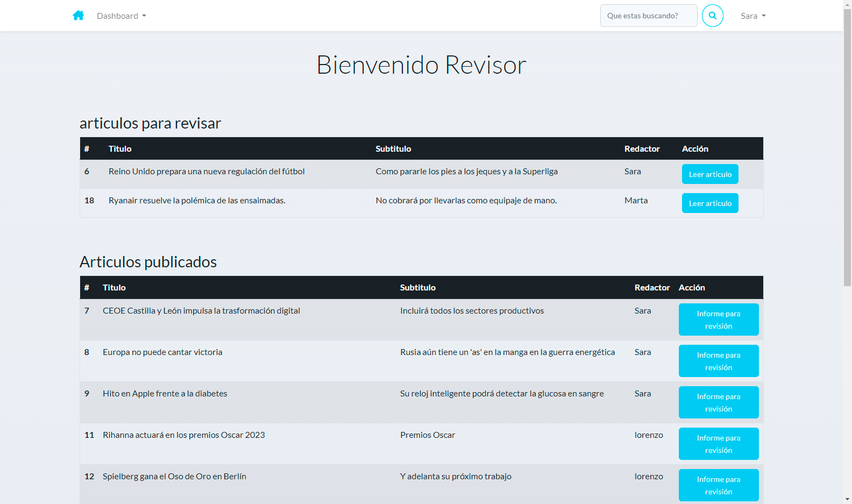
Task: Read the Reino Unido football regulation article
Action: click(x=709, y=174)
